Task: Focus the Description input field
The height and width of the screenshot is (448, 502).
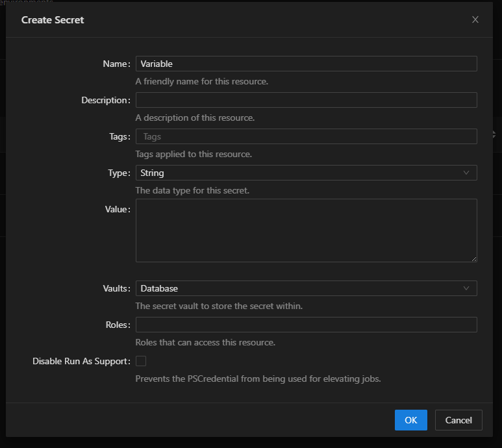Action: pyautogui.click(x=306, y=100)
